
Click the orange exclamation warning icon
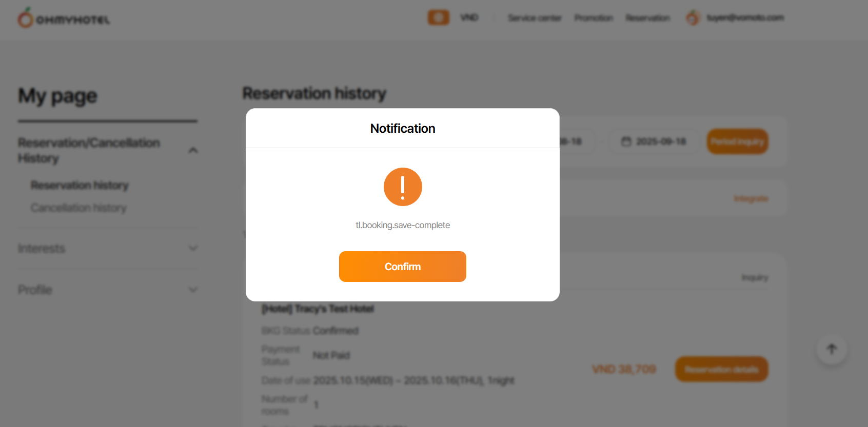pos(403,187)
